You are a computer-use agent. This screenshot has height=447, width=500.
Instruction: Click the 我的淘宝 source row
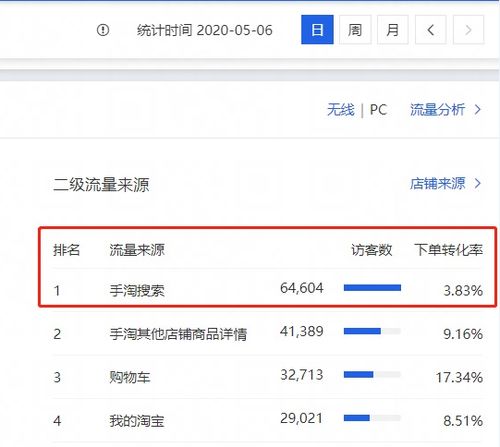pos(268,421)
